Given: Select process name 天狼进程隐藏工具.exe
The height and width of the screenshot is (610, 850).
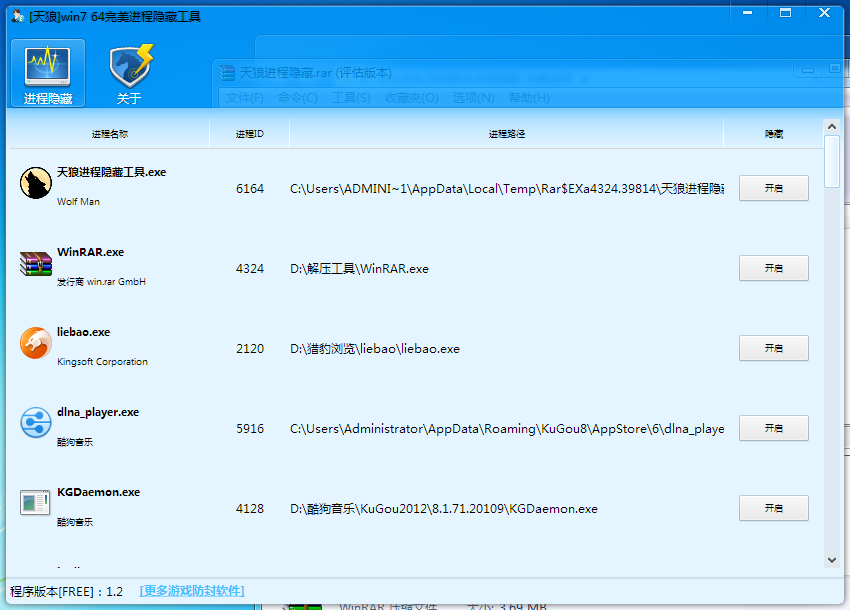Looking at the screenshot, I should 112,172.
